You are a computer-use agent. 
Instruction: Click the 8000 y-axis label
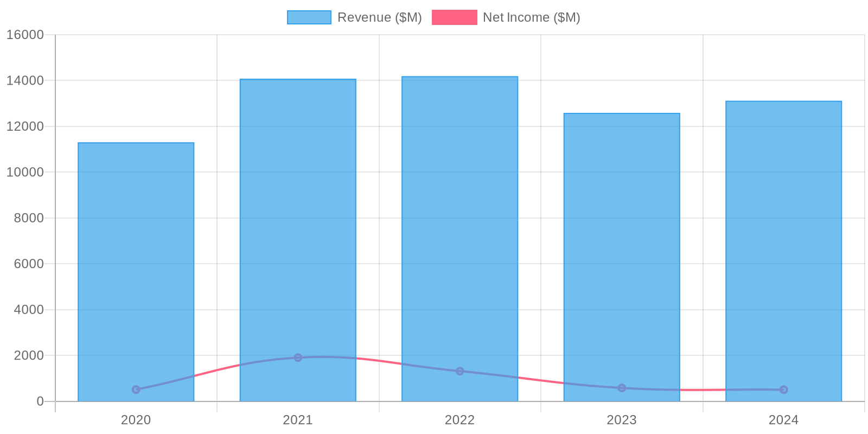[29, 218]
